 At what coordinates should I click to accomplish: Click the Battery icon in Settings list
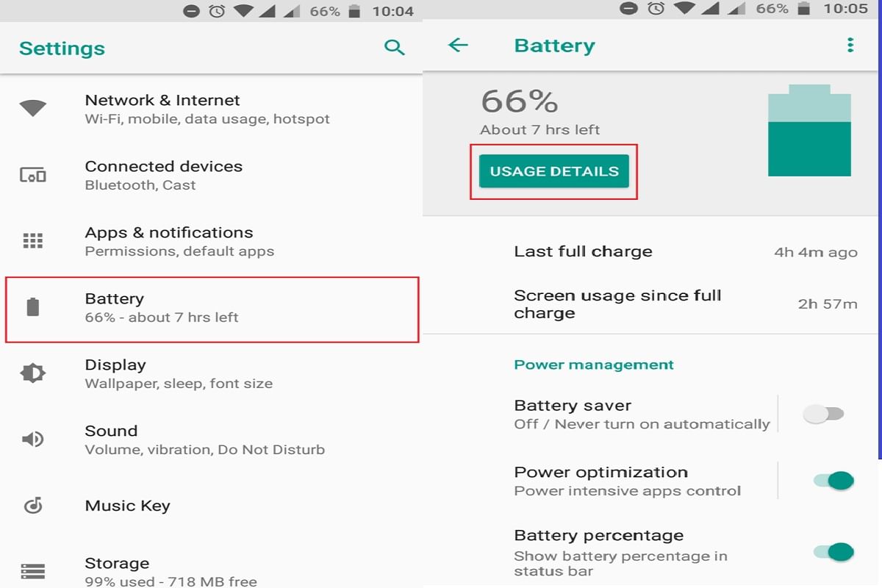pos(32,306)
